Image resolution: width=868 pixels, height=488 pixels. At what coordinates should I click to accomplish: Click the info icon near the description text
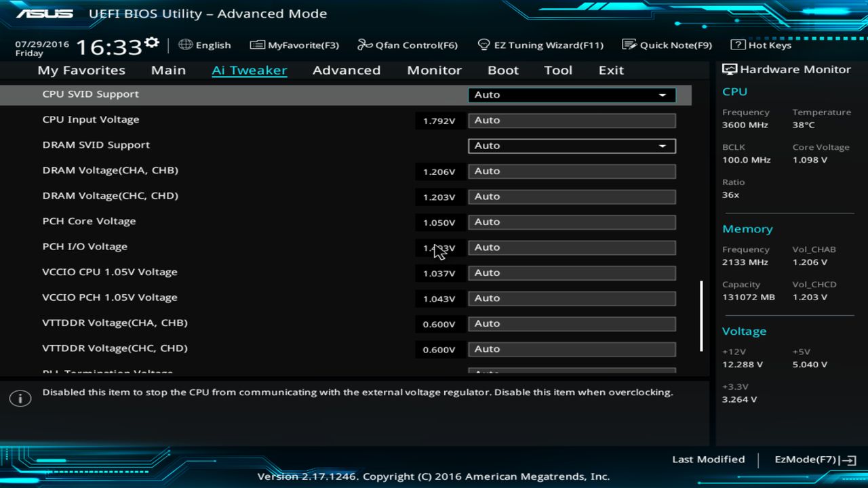pyautogui.click(x=20, y=399)
